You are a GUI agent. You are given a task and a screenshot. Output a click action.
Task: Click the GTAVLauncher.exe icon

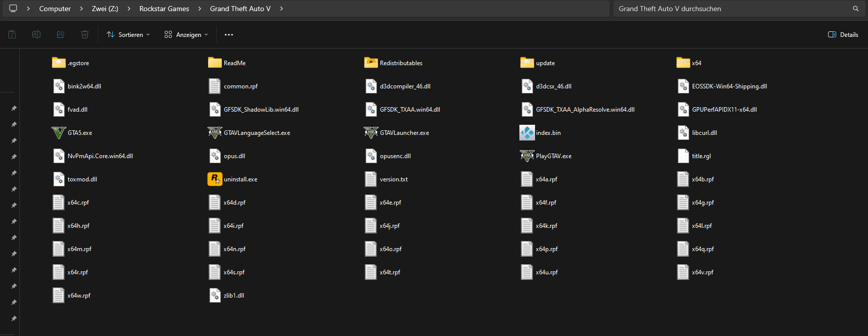371,133
